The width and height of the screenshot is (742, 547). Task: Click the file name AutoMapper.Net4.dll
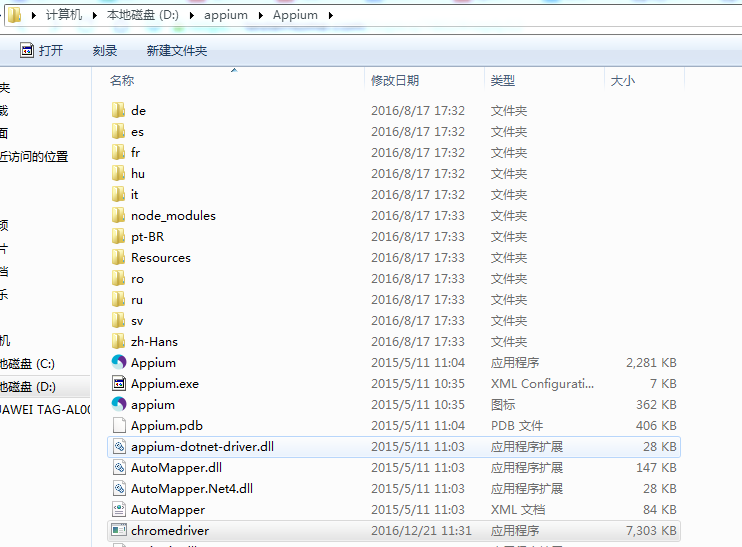[192, 488]
